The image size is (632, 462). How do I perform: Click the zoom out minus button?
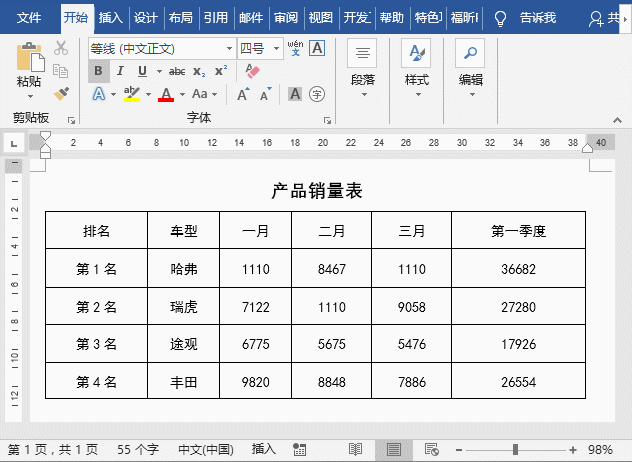pyautogui.click(x=459, y=450)
